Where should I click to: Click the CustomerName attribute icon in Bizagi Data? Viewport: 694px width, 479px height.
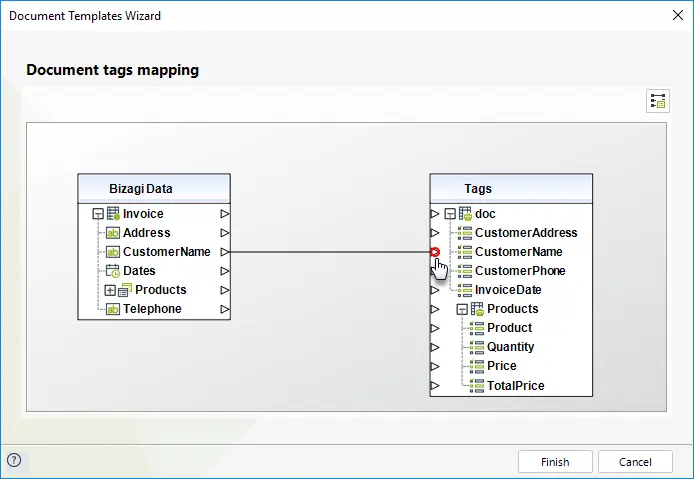coord(113,252)
